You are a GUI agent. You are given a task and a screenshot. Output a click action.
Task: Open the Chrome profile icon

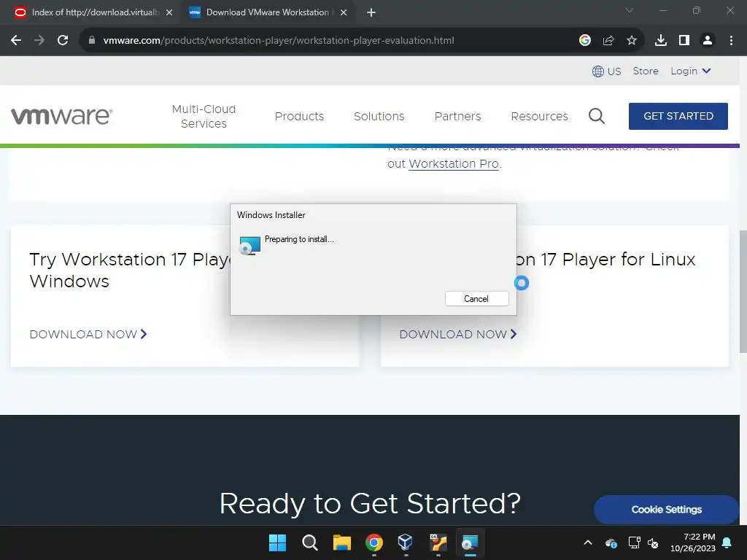coord(708,41)
